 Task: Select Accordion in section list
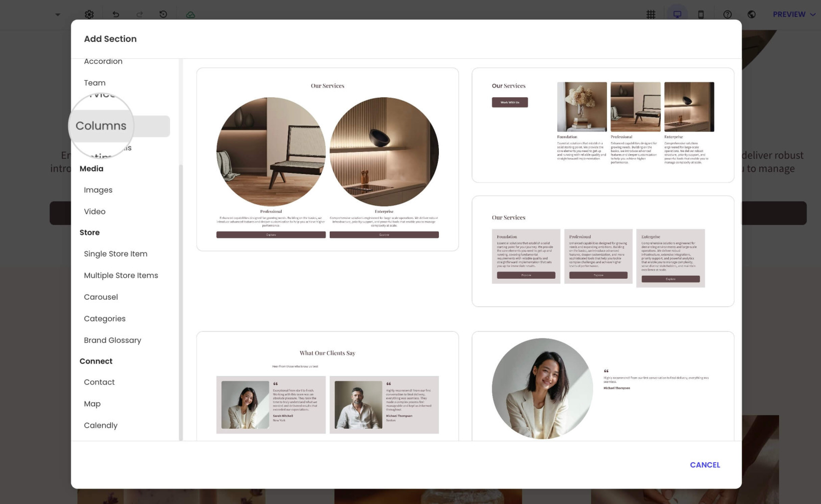coord(103,61)
